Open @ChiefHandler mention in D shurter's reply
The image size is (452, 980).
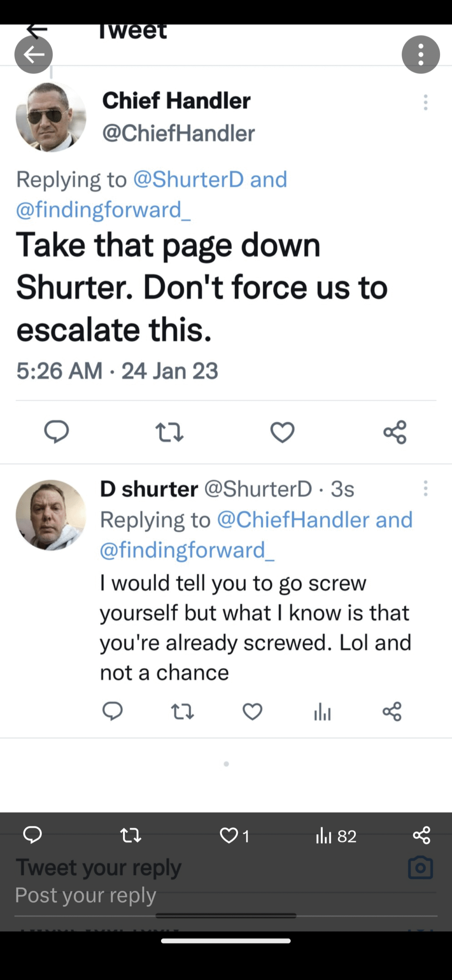coord(293,519)
